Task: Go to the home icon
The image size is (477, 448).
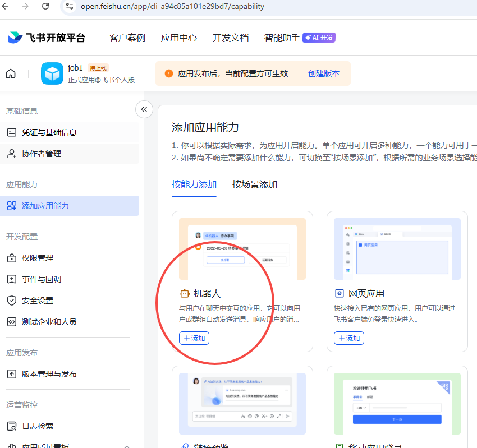Action: pyautogui.click(x=11, y=73)
